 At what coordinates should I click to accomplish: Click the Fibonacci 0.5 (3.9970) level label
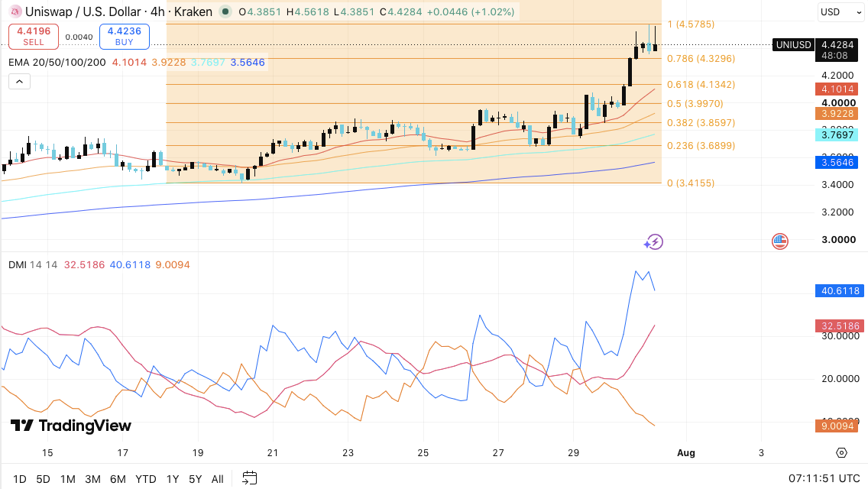(x=695, y=104)
